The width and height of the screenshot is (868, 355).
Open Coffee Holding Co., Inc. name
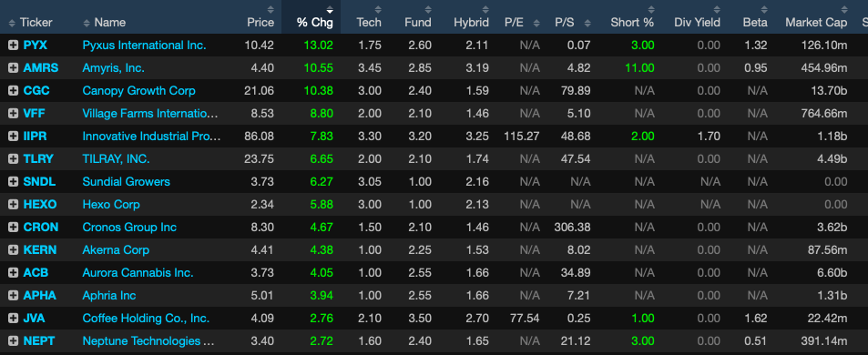146,318
